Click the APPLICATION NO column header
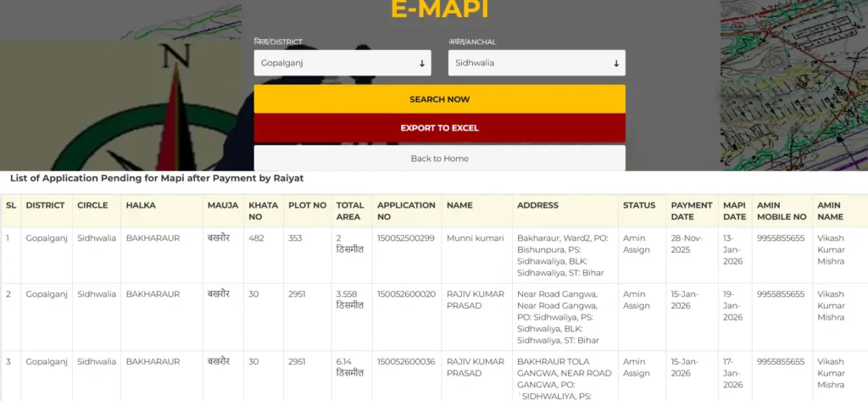Screen dimensions: 868x401 click(406, 211)
